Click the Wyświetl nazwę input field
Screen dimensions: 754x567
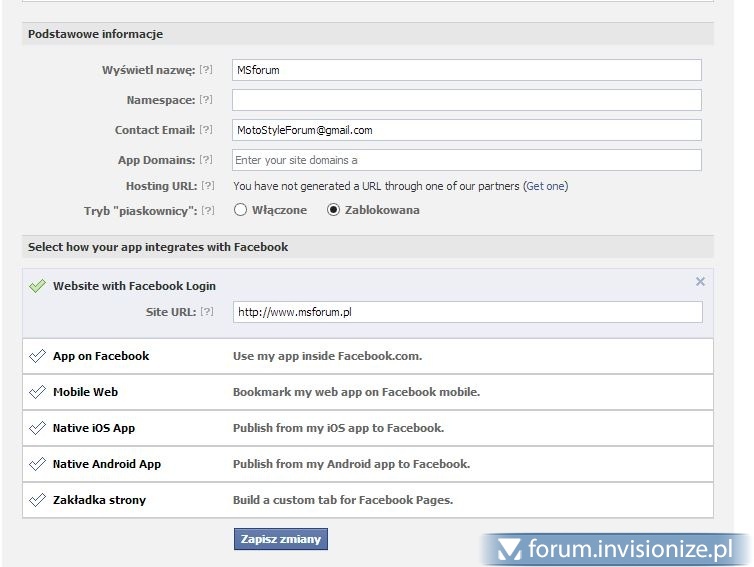tap(466, 70)
